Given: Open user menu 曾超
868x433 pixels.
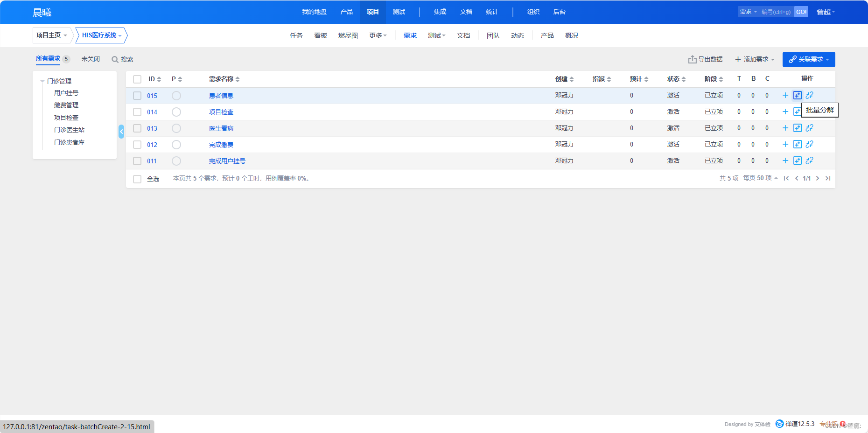Looking at the screenshot, I should (x=826, y=12).
